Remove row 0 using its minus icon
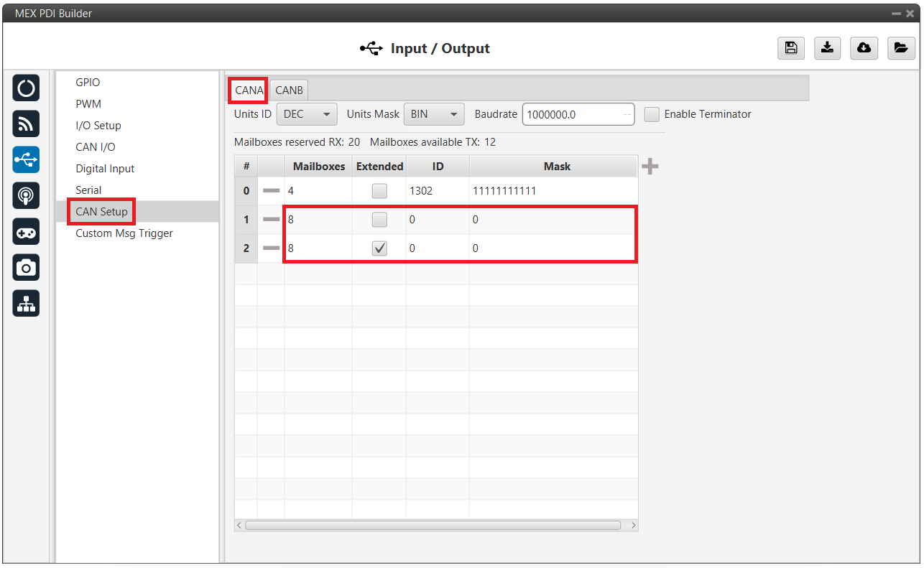Image resolution: width=924 pixels, height=568 pixels. 271,191
